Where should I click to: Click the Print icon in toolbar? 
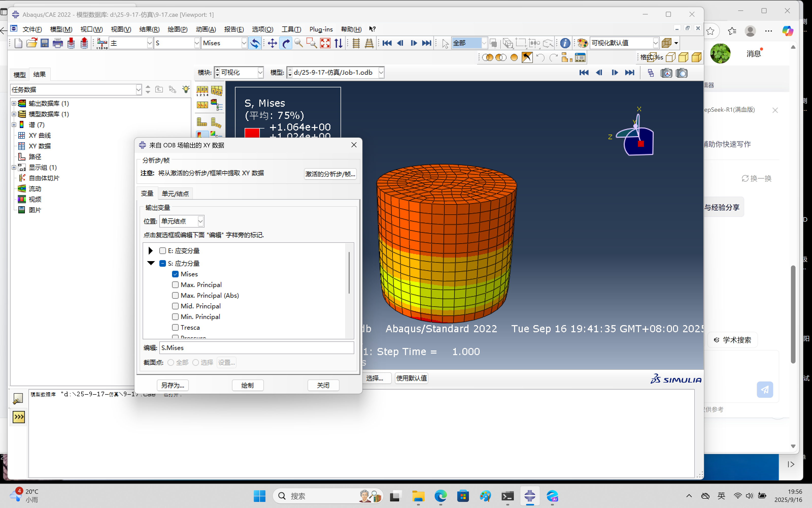pos(58,43)
